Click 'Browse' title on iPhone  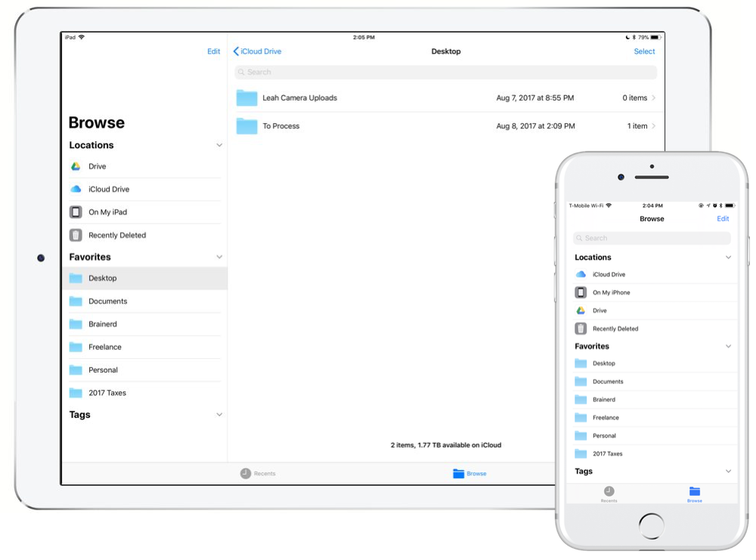[652, 219]
